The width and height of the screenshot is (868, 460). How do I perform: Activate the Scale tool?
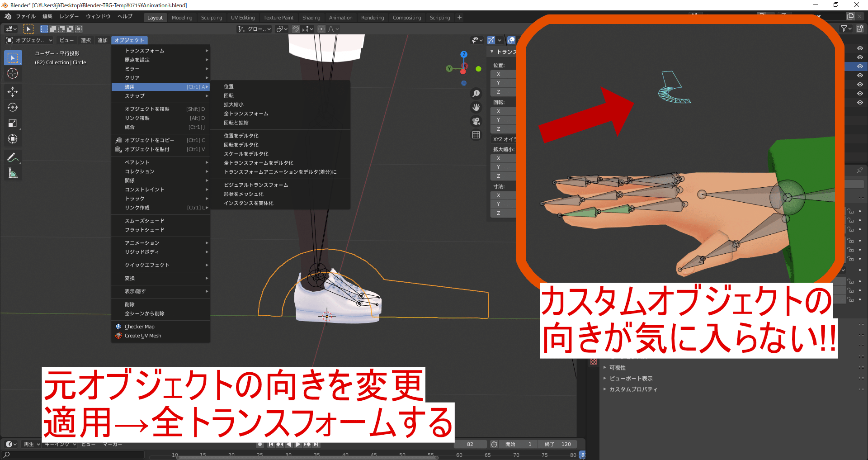click(13, 123)
